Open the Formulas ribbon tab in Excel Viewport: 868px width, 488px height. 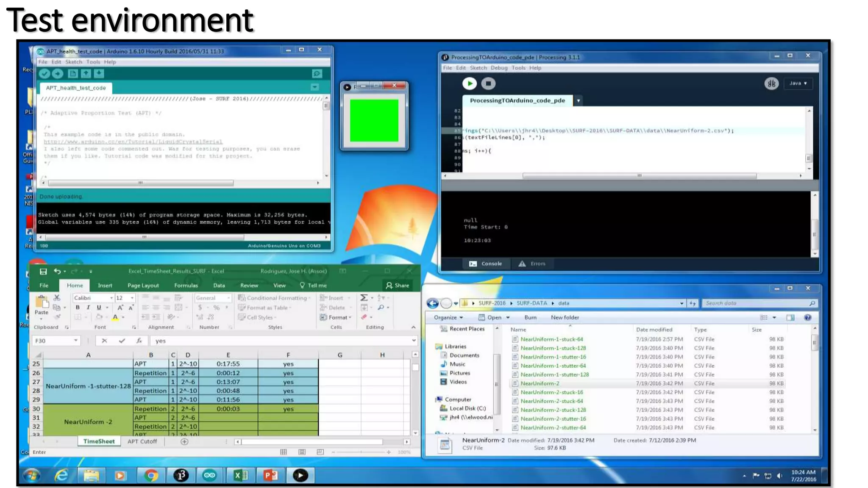(x=186, y=286)
